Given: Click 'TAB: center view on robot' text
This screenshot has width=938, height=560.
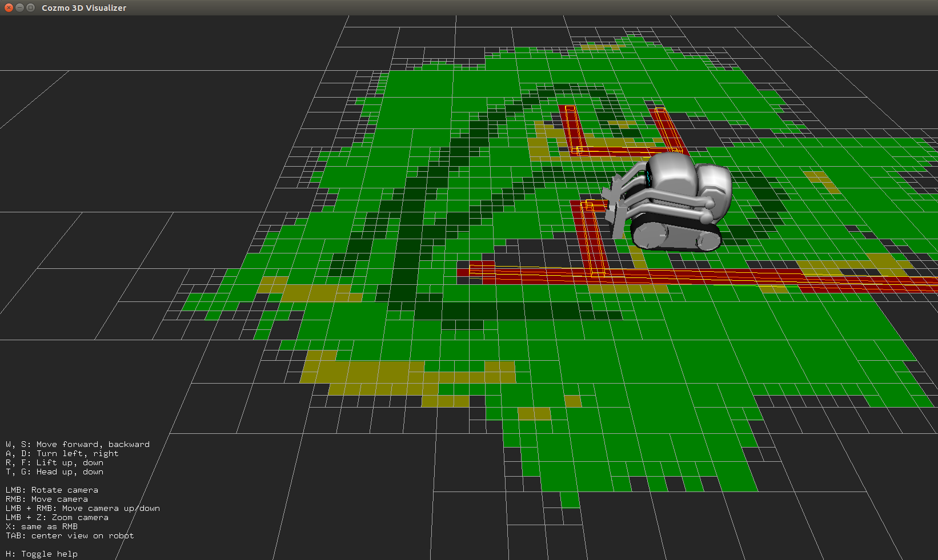Looking at the screenshot, I should tap(70, 535).
